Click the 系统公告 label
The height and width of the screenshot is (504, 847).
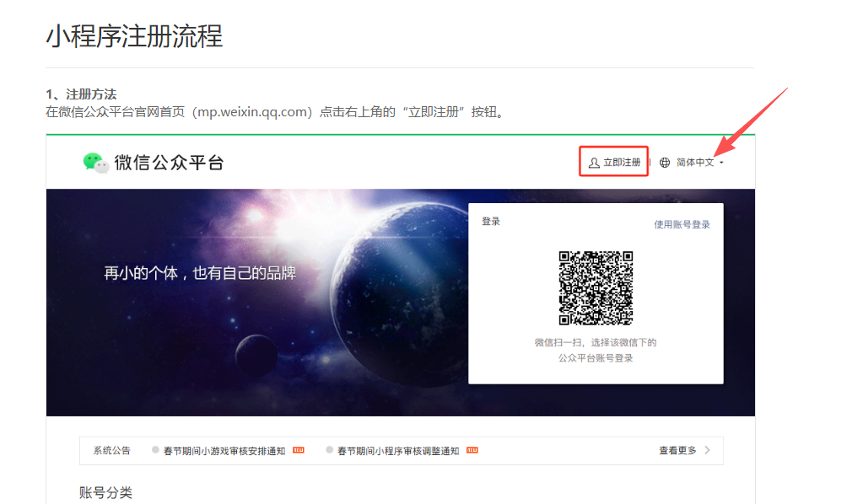[x=112, y=451]
